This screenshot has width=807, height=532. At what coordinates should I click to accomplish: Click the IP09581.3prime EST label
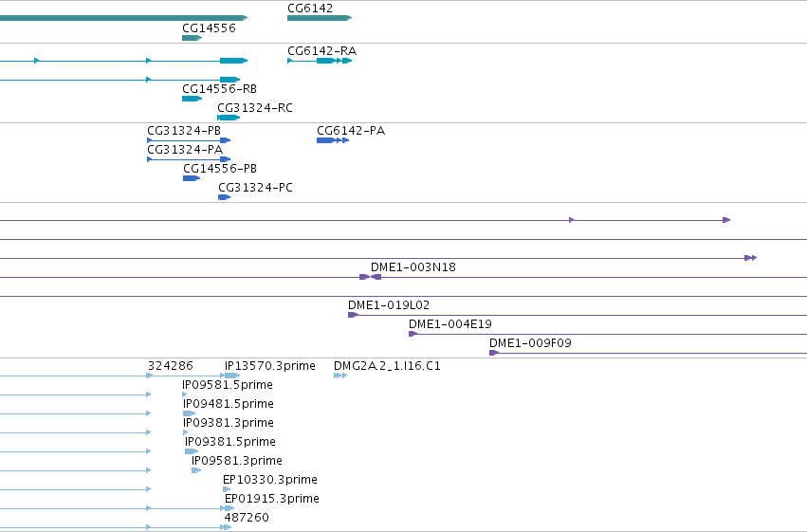237,460
